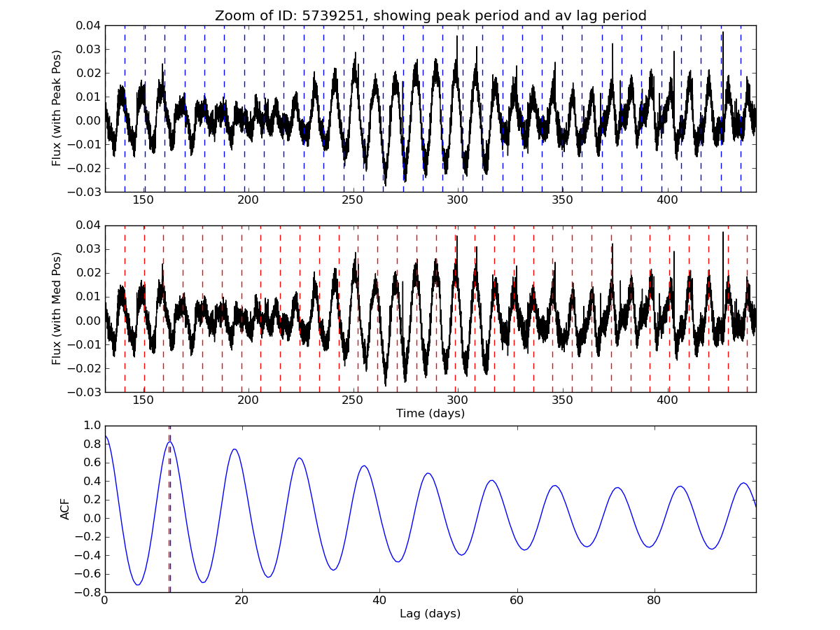Click the tallest flux spike in the middle plot
The width and height of the screenshot is (840, 630).
click(x=723, y=233)
